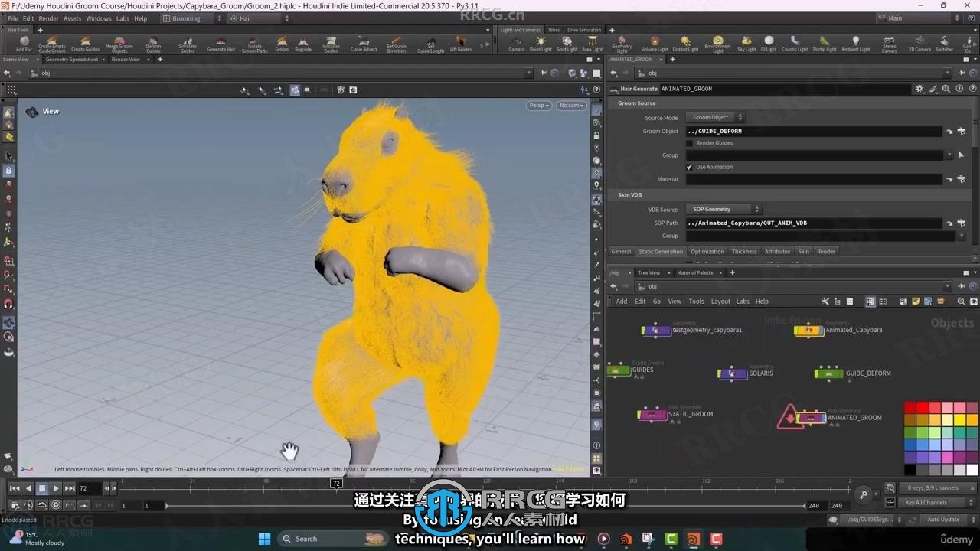Open the VDB Source dropdown
Screen dimensions: 980x551
click(724, 209)
